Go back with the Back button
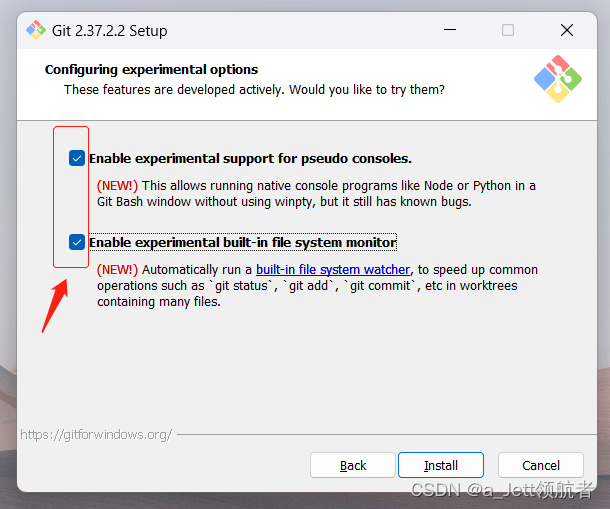The height and width of the screenshot is (509, 610). [x=353, y=465]
